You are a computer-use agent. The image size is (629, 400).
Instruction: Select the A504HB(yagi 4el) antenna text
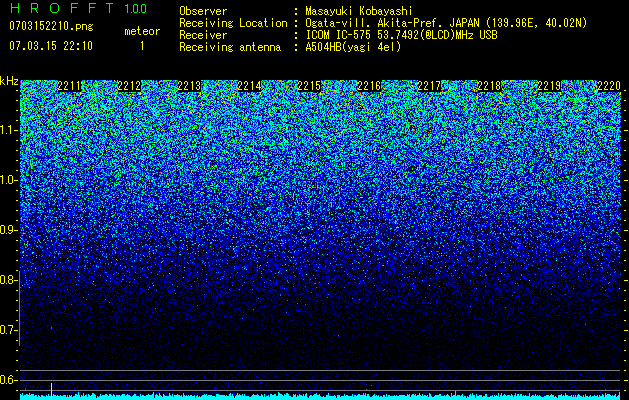coord(353,47)
